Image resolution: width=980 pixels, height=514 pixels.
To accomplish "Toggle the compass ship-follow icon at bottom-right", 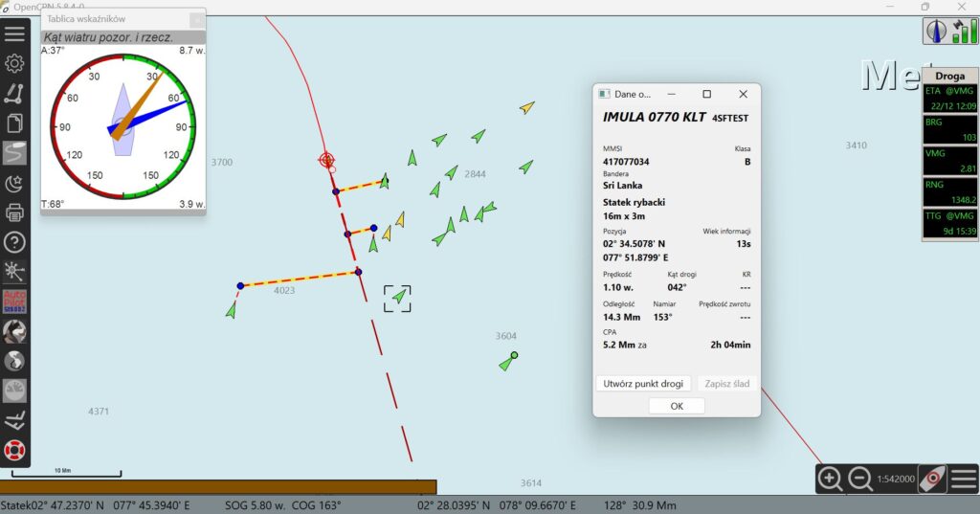I will click(932, 479).
